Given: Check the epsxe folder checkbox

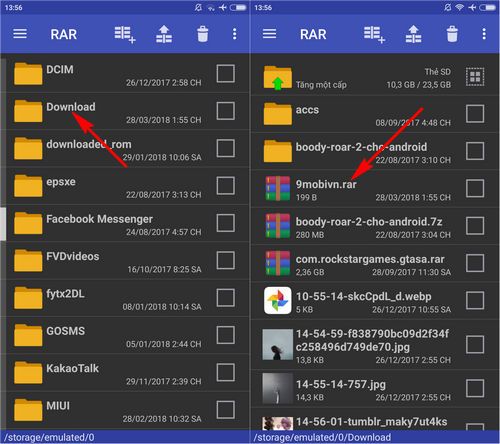Looking at the screenshot, I should tap(226, 185).
